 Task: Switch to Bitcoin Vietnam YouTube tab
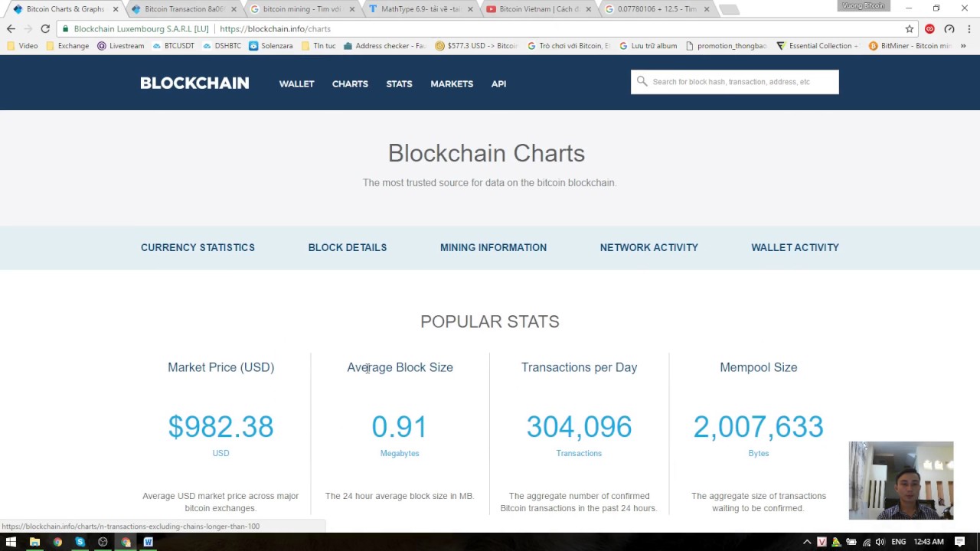point(538,9)
